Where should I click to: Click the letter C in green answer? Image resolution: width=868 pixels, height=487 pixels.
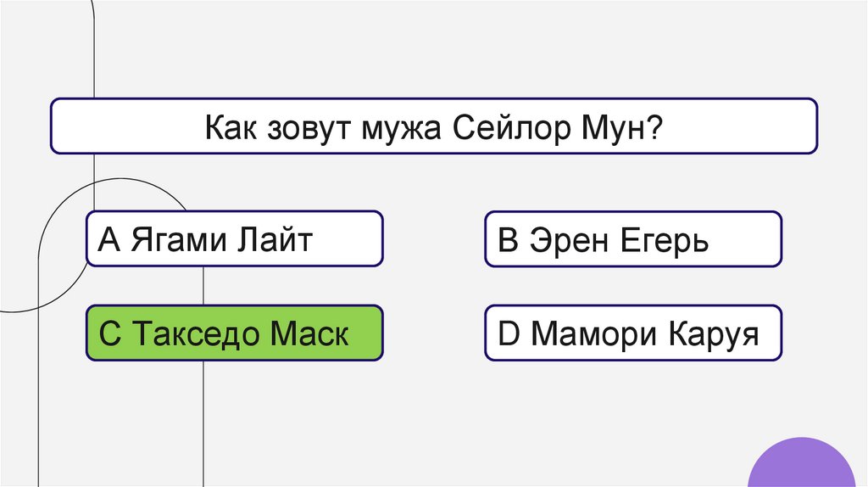(109, 334)
